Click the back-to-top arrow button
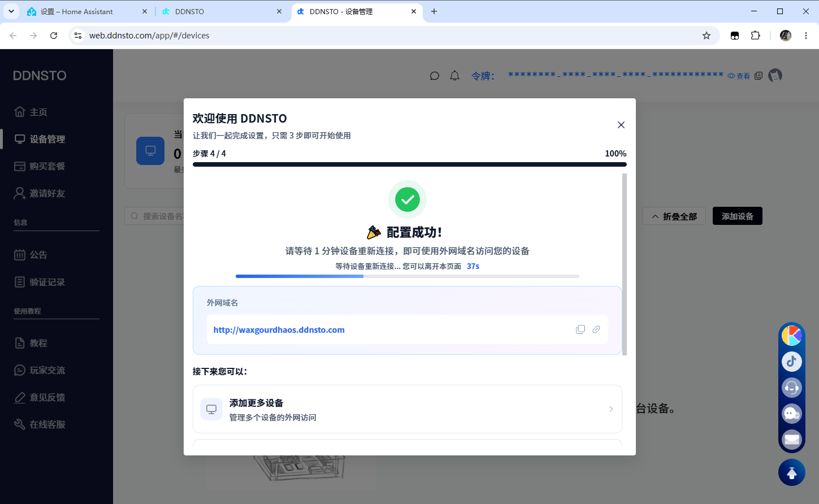 point(791,472)
